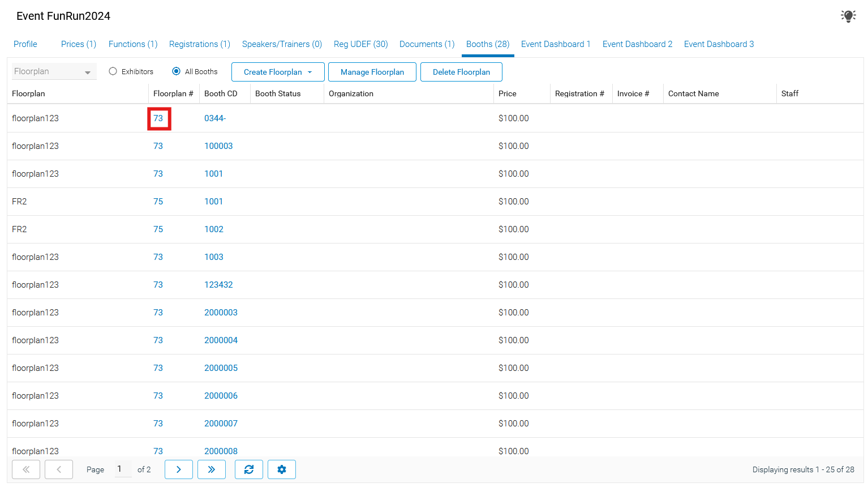This screenshot has width=868, height=487.
Task: Open the Profile tab
Action: click(x=25, y=44)
